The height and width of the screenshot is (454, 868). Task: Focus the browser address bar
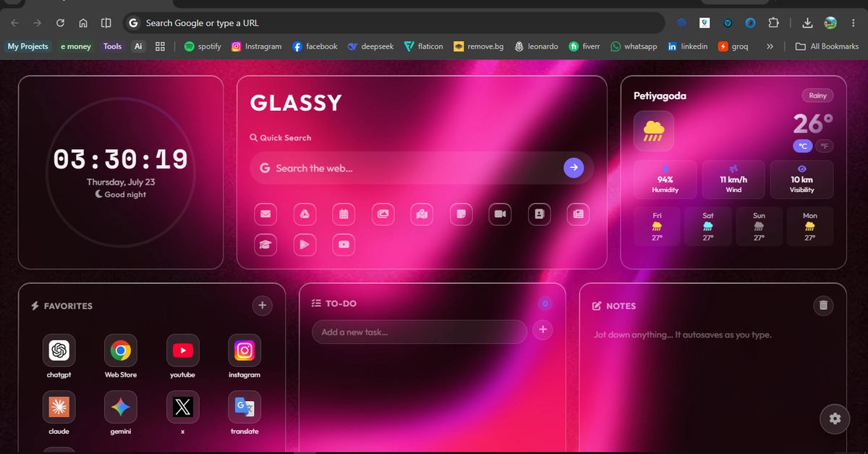click(x=393, y=23)
